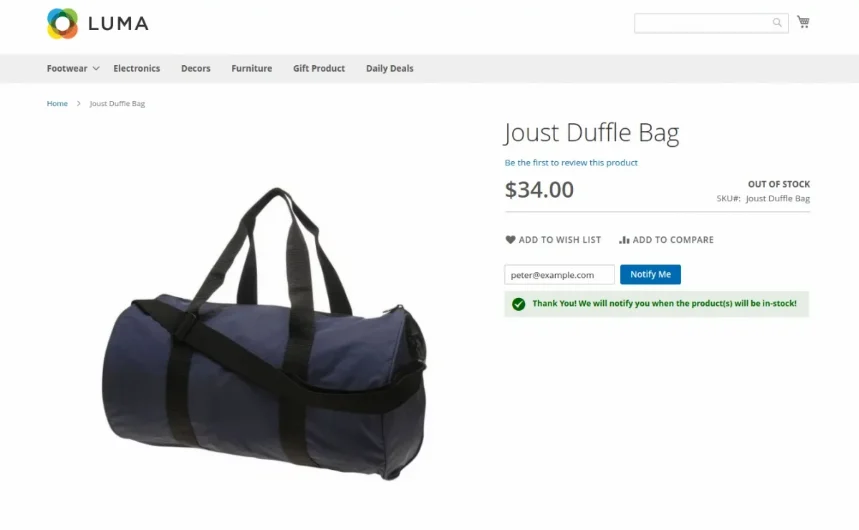This screenshot has width=859, height=530.
Task: Click the breadcrumb separator arrow
Action: 78,103
